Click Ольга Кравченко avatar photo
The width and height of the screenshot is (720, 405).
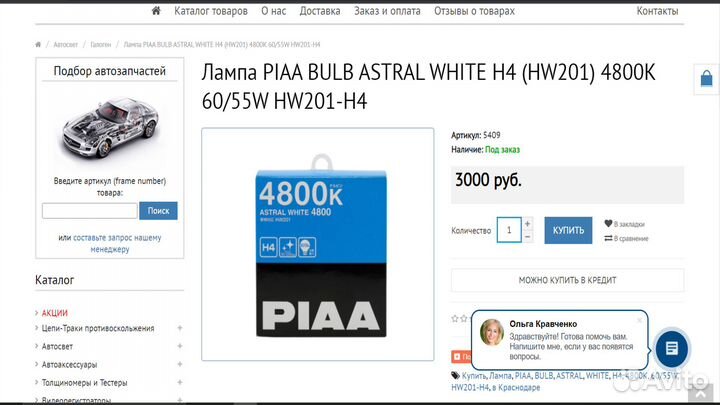492,332
